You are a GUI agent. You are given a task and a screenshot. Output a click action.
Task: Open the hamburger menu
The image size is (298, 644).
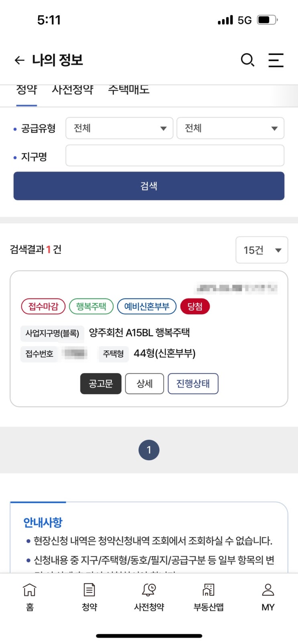276,60
